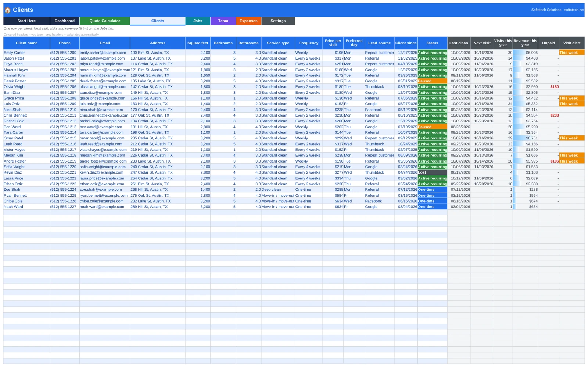Click the first empty row's client name cell
This screenshot has width=588, height=367.
click(x=26, y=213)
